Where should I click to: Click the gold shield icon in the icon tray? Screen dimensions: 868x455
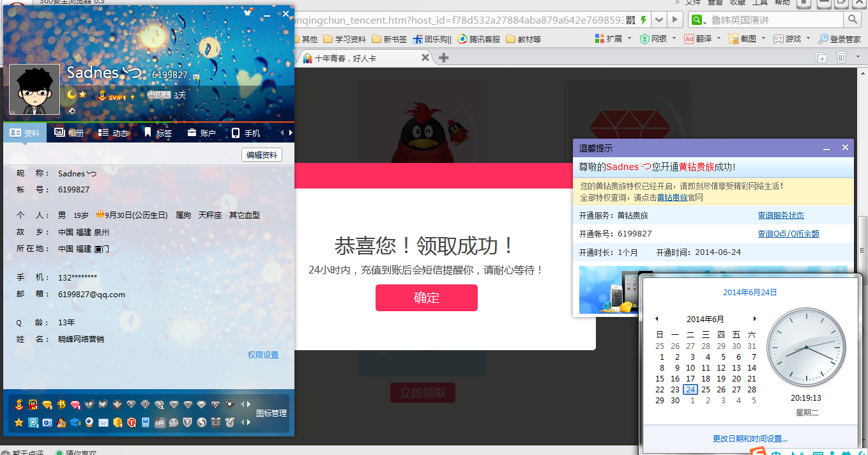118,422
